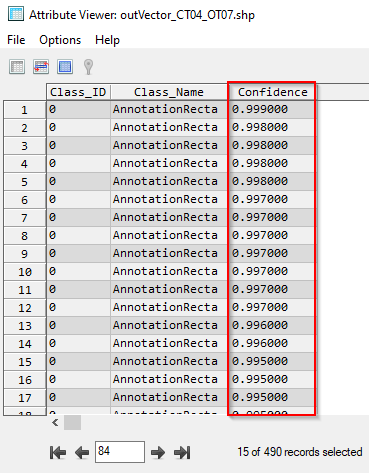The height and width of the screenshot is (473, 369).
Task: Jump to the first record
Action: [58, 453]
